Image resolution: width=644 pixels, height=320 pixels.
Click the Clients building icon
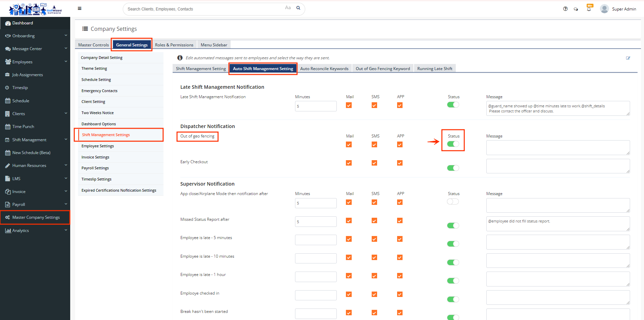tap(7, 114)
